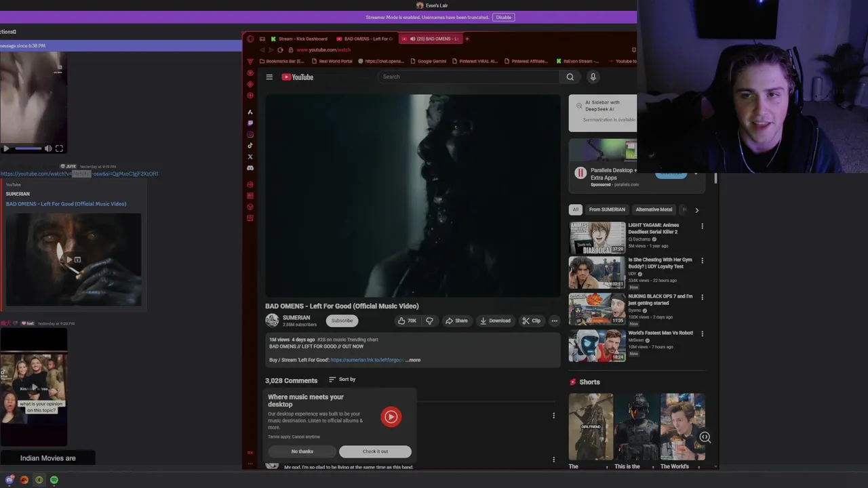Select the active (25) BAD OMENS tab
The image size is (868, 488).
[x=431, y=39]
